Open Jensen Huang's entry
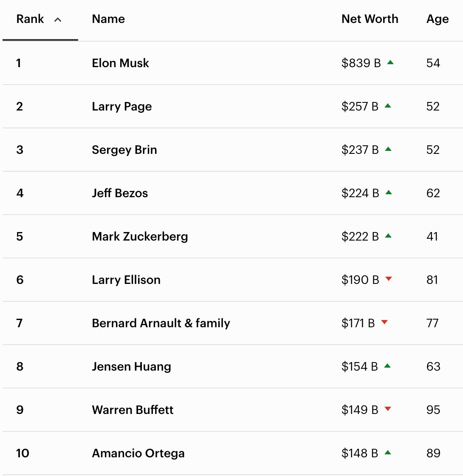Viewport: 463px width, 476px height. pyautogui.click(x=131, y=367)
